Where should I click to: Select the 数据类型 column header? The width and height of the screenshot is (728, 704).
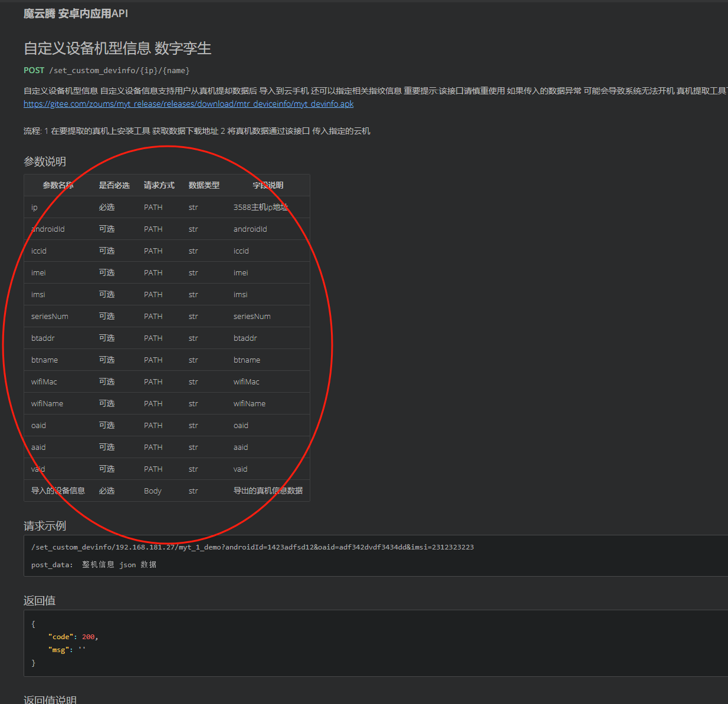click(204, 185)
